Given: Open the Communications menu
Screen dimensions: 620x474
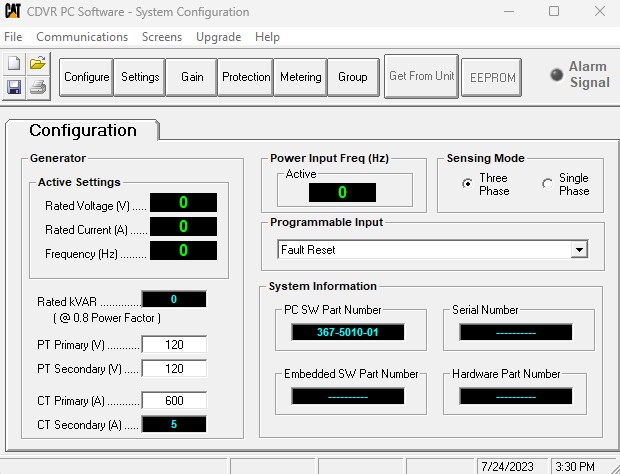Looking at the screenshot, I should pyautogui.click(x=82, y=37).
